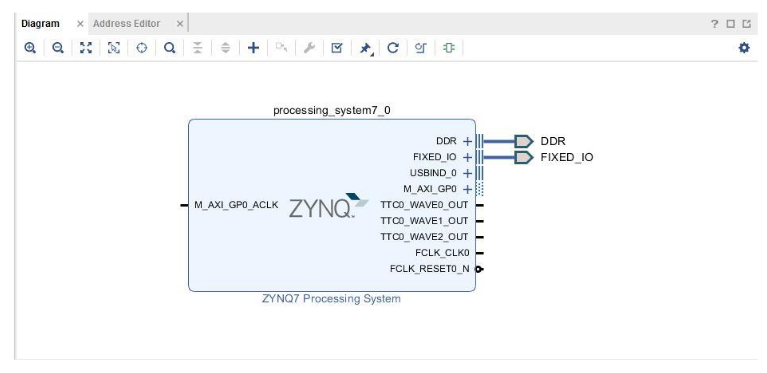Click the Zoom In magnifier icon
This screenshot has height=373, width=767.
point(30,48)
